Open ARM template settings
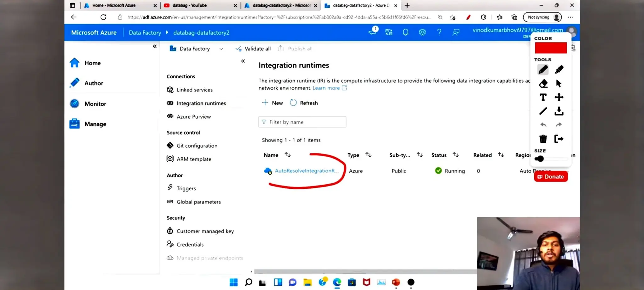 point(189,159)
